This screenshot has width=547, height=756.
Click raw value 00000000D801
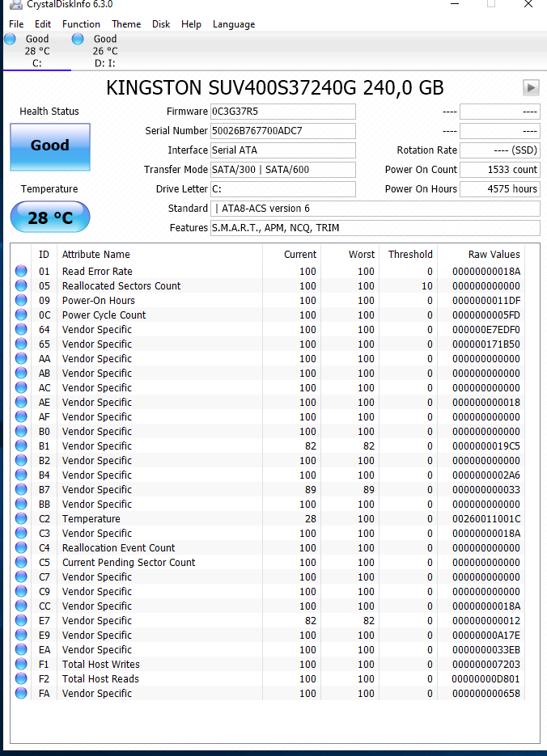(486, 679)
